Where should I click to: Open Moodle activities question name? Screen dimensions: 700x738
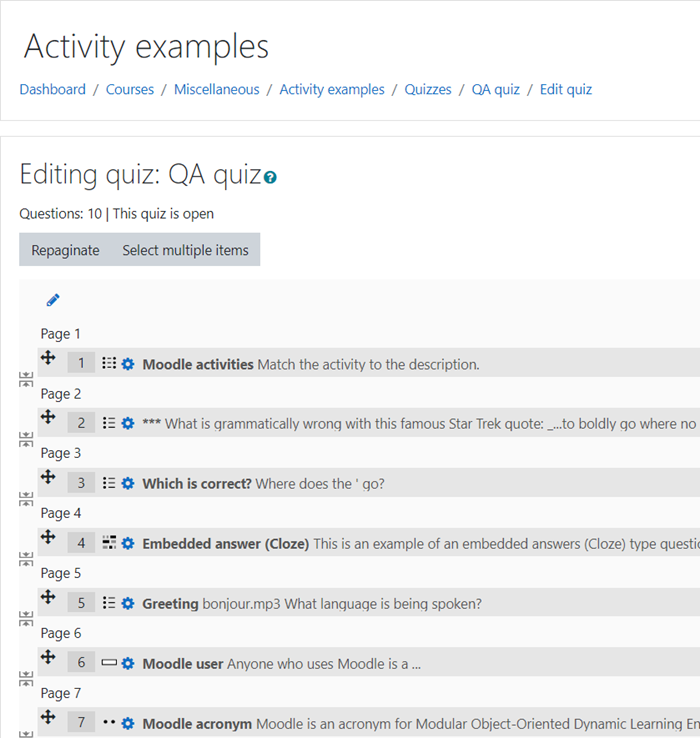(198, 364)
